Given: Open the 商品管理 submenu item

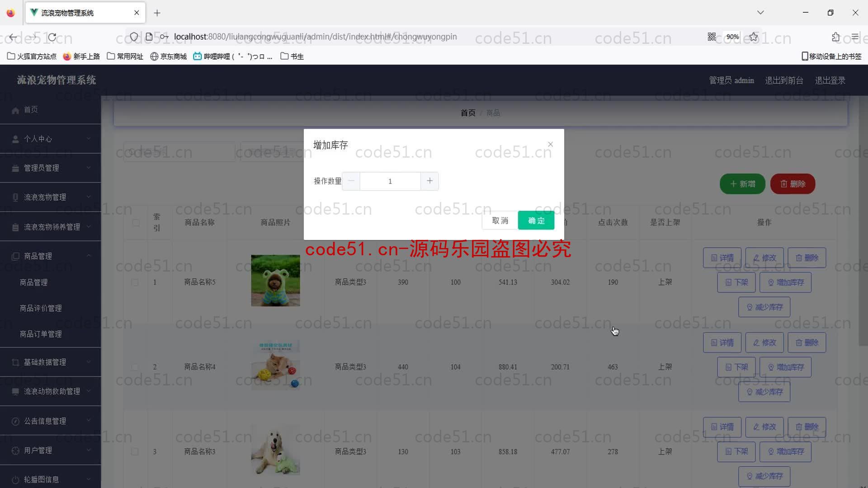Looking at the screenshot, I should point(34,282).
